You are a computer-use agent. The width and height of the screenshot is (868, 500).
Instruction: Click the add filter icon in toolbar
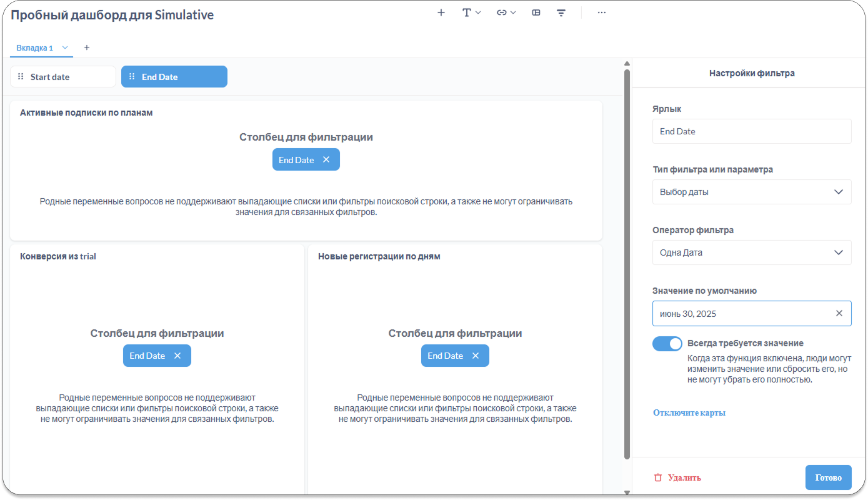tap(561, 12)
